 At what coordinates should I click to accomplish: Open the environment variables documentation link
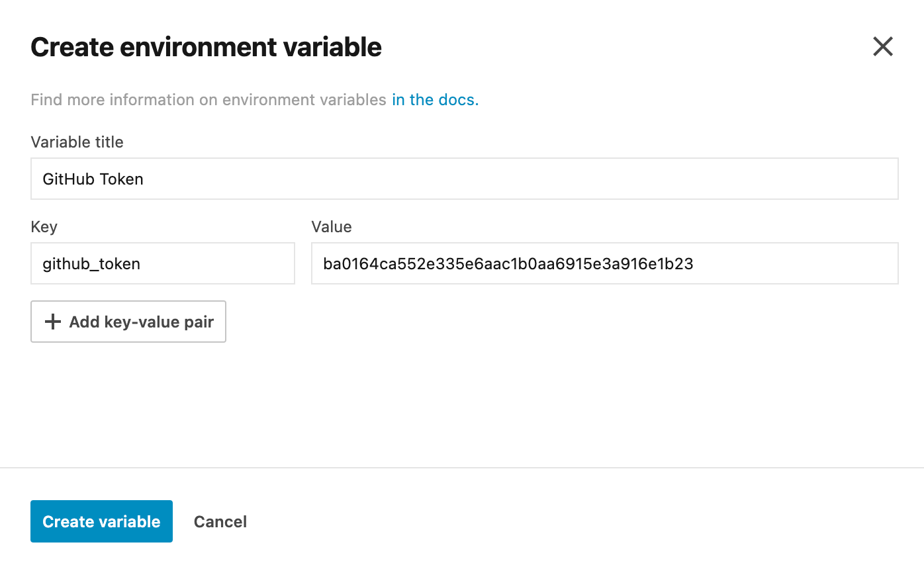[x=434, y=99]
